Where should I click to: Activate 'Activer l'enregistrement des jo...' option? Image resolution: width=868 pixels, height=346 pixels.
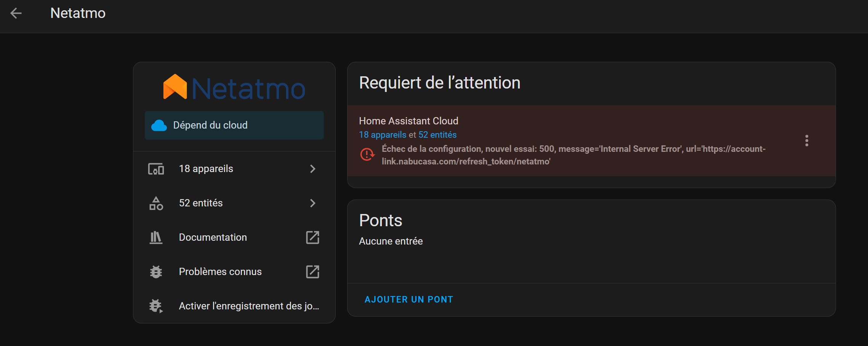click(x=234, y=306)
